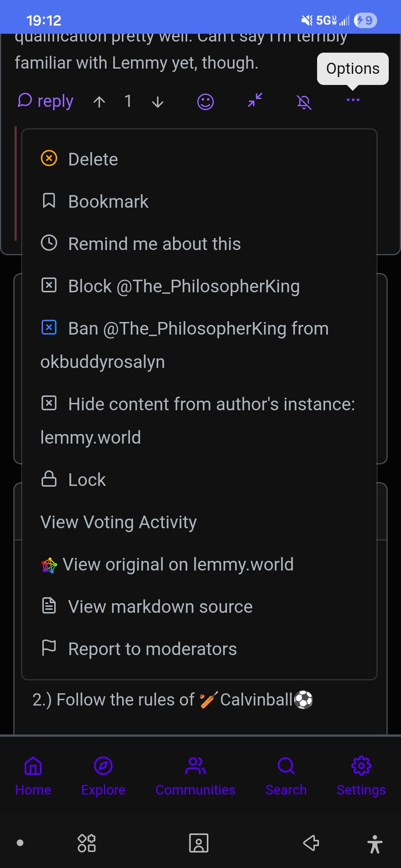Select Delete from the options menu
Viewport: 401px width, 868px height.
coord(93,159)
